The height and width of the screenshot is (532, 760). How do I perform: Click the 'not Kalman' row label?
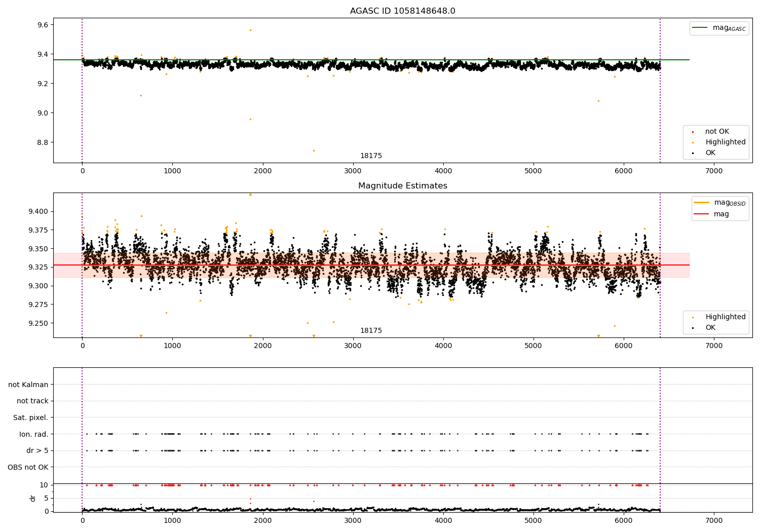point(28,385)
